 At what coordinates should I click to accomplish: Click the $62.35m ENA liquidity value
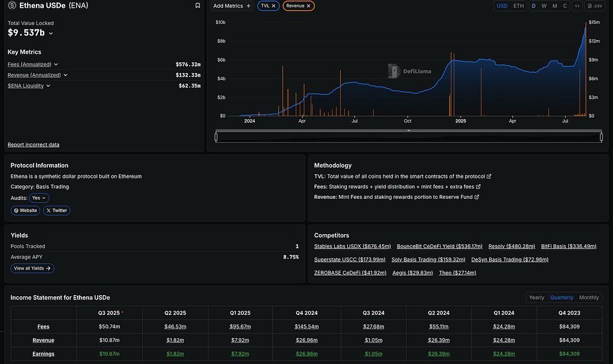(x=190, y=86)
